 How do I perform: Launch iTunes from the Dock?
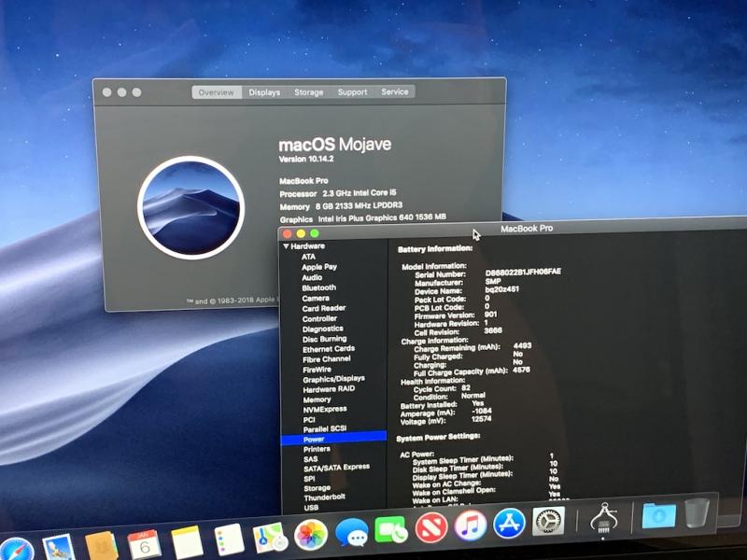coord(471,525)
